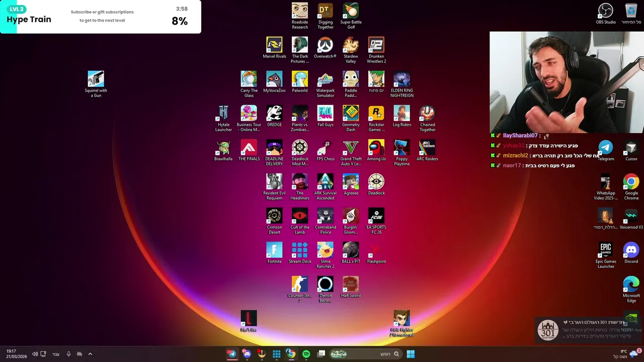Open The Dark Pictures shortcut

point(300,50)
